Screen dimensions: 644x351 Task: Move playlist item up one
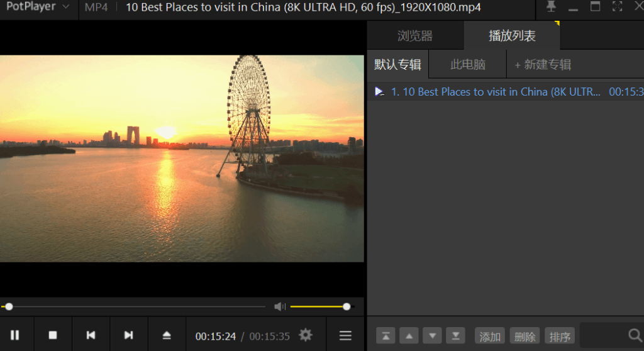409,336
